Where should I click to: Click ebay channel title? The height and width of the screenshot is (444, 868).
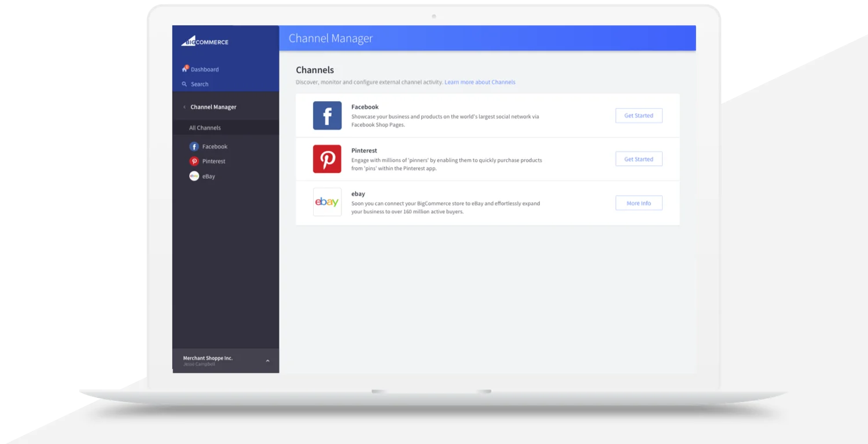[358, 194]
